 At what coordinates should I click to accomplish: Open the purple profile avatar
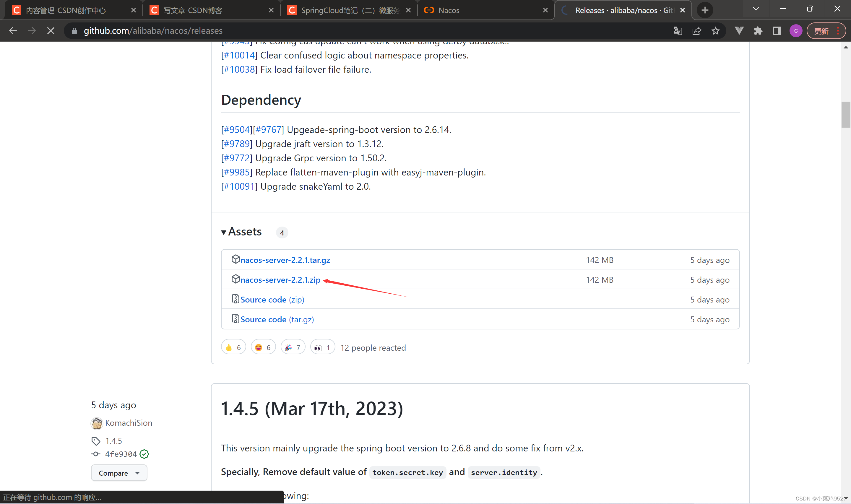(796, 31)
